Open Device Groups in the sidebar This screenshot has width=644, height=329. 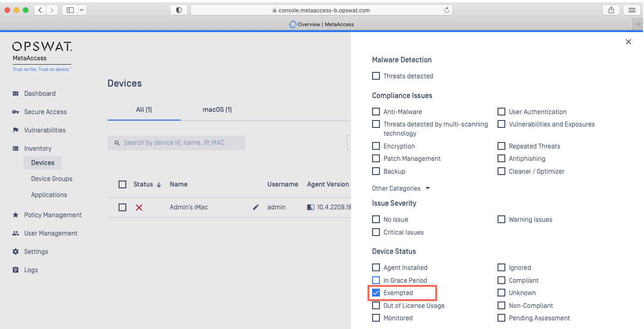pyautogui.click(x=52, y=179)
